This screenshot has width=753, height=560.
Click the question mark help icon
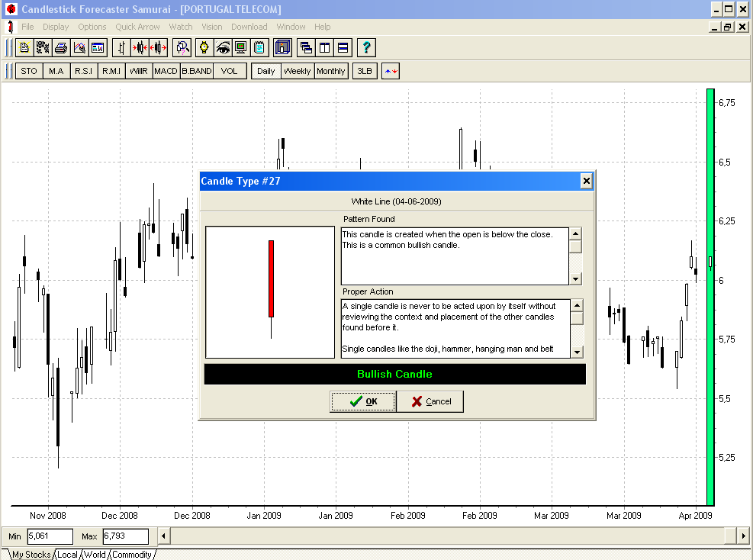click(x=366, y=47)
